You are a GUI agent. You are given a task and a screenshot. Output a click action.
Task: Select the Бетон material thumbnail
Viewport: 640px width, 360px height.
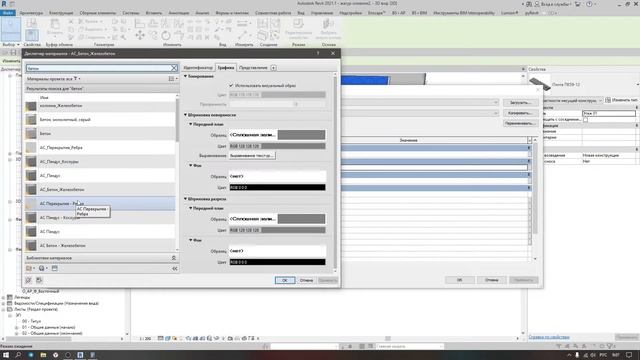[31, 133]
